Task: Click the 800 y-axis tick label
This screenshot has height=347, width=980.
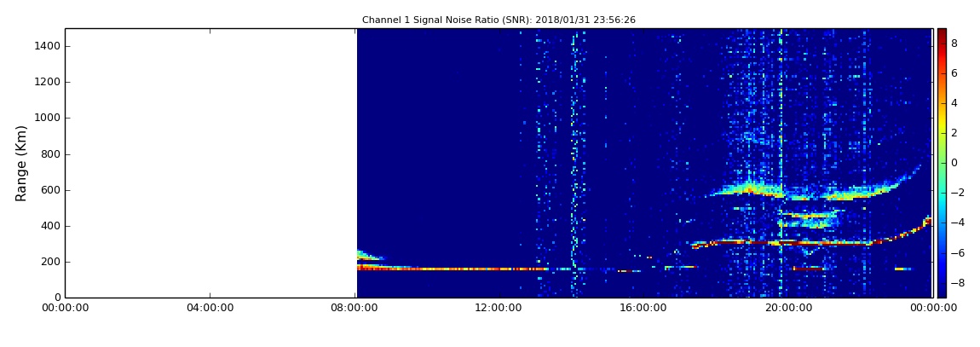Action: click(x=51, y=154)
